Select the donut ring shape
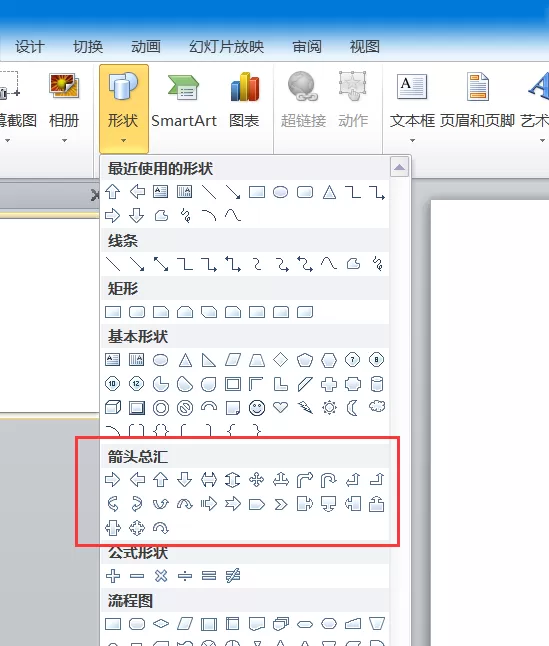Viewport: 549px width, 646px height. [161, 408]
